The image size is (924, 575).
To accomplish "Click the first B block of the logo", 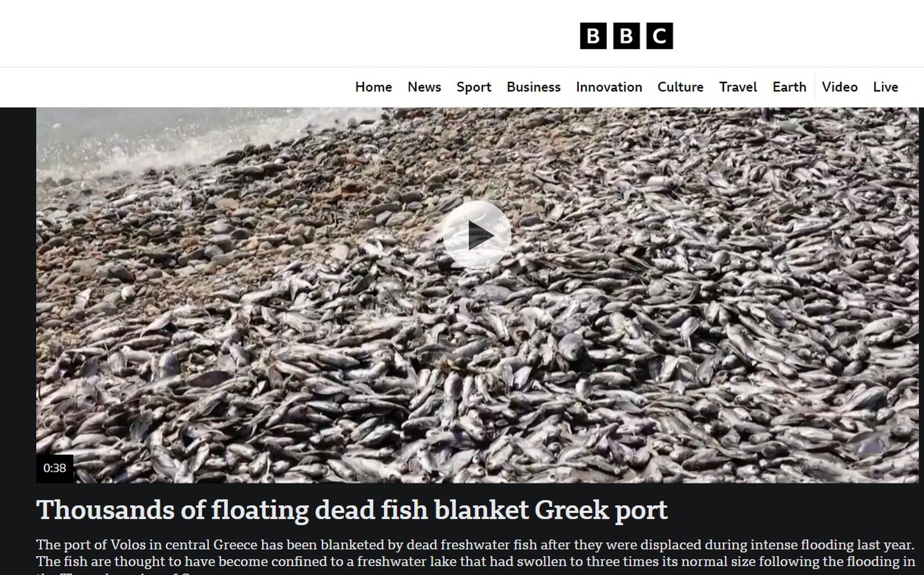I will pyautogui.click(x=593, y=36).
